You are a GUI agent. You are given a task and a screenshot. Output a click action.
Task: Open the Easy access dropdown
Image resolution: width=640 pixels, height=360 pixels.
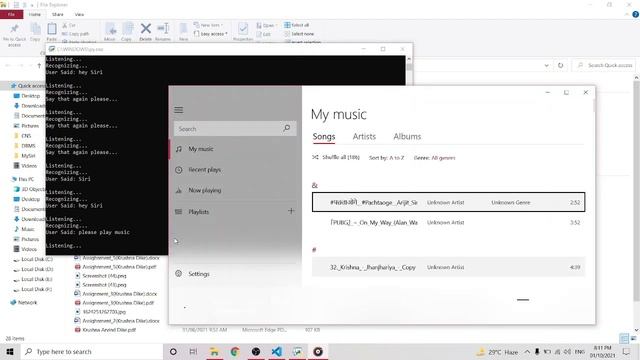(x=211, y=34)
